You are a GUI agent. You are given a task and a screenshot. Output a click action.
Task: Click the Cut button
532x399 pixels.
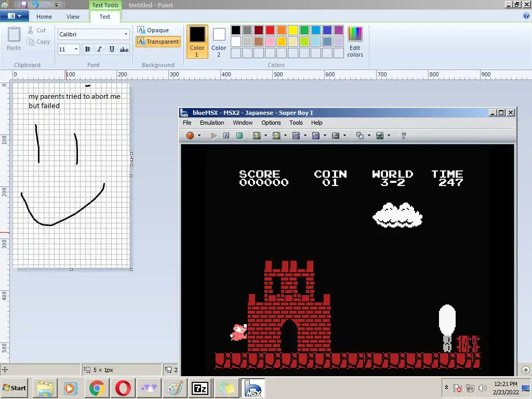click(37, 30)
